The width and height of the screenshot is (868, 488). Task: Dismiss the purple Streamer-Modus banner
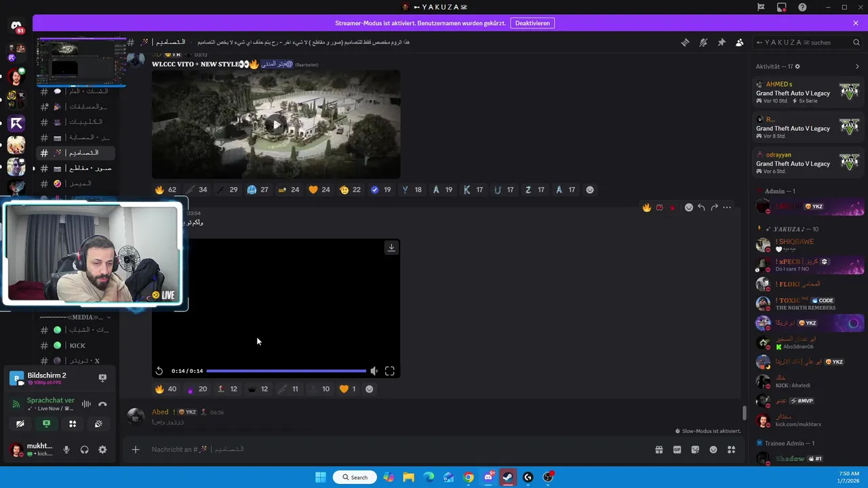click(x=856, y=23)
